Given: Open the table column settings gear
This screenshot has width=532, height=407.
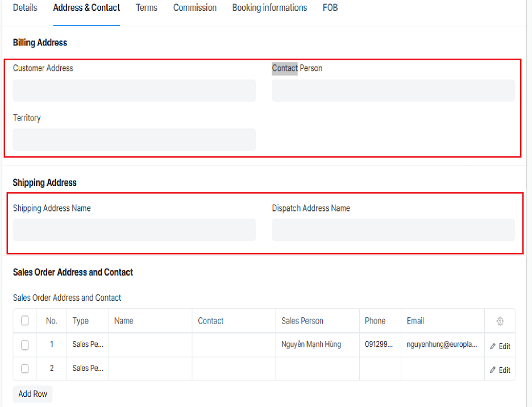Looking at the screenshot, I should tap(500, 321).
